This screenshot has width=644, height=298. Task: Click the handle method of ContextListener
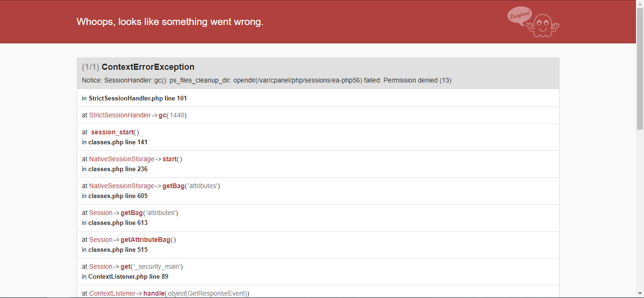(x=153, y=293)
